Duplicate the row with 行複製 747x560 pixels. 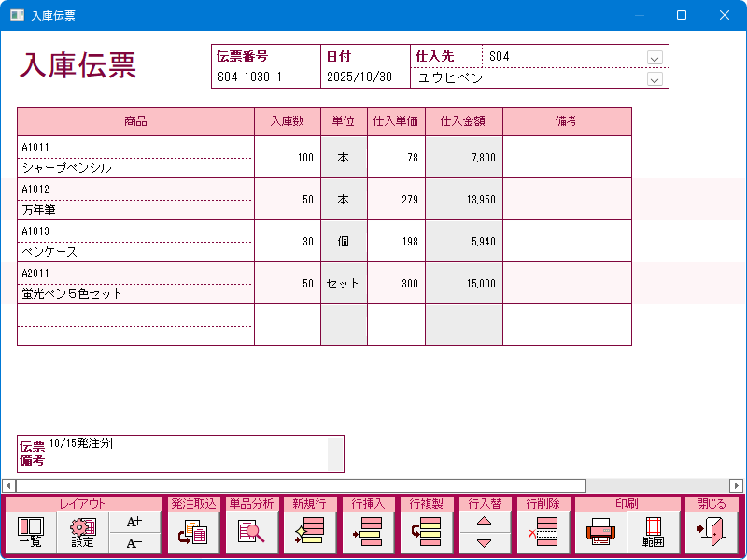click(426, 533)
